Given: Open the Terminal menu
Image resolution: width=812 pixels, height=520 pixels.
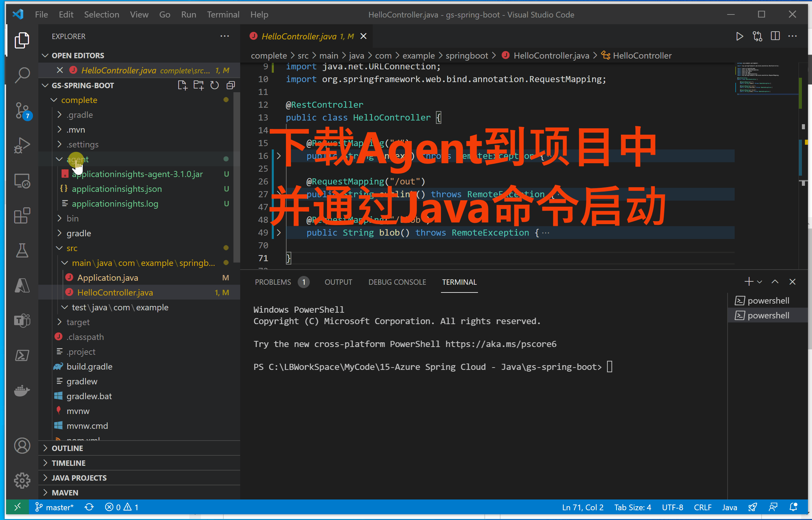Looking at the screenshot, I should tap(223, 14).
